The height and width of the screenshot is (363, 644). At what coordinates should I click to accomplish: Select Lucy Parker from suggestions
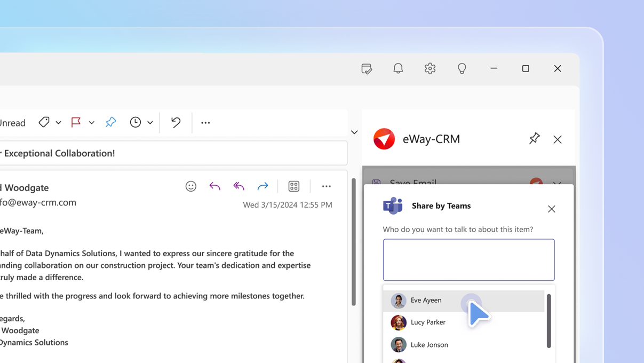pos(464,322)
